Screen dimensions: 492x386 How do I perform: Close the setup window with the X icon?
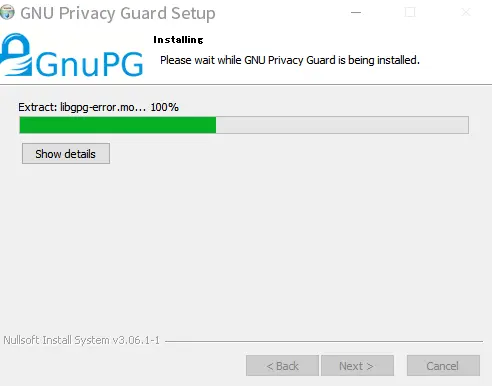click(466, 13)
